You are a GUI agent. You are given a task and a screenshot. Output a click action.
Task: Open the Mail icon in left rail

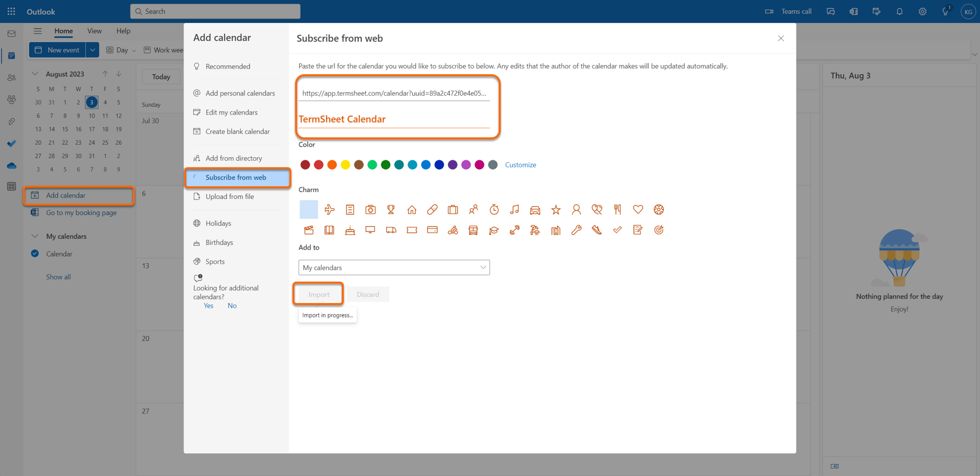pyautogui.click(x=11, y=34)
